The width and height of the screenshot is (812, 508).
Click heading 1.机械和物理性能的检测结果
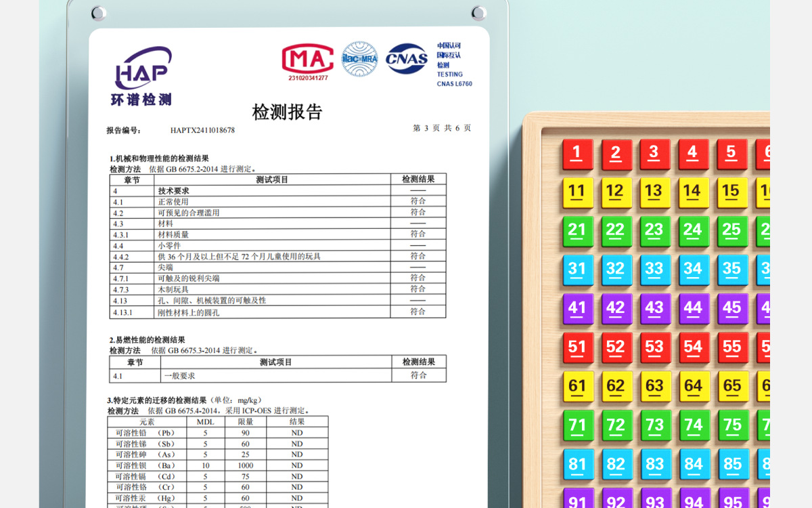point(159,158)
